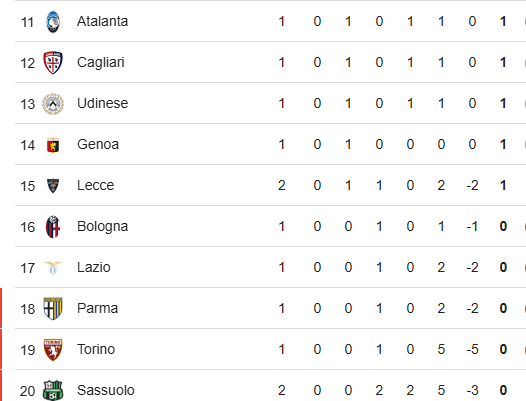Click the Cagliari team badge
Viewport: 526px width, 401px height.
coord(53,63)
